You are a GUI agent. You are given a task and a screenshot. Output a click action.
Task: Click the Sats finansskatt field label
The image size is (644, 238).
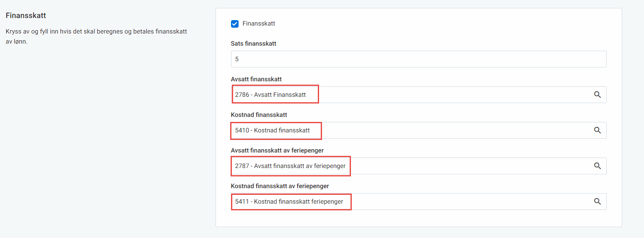tap(253, 44)
